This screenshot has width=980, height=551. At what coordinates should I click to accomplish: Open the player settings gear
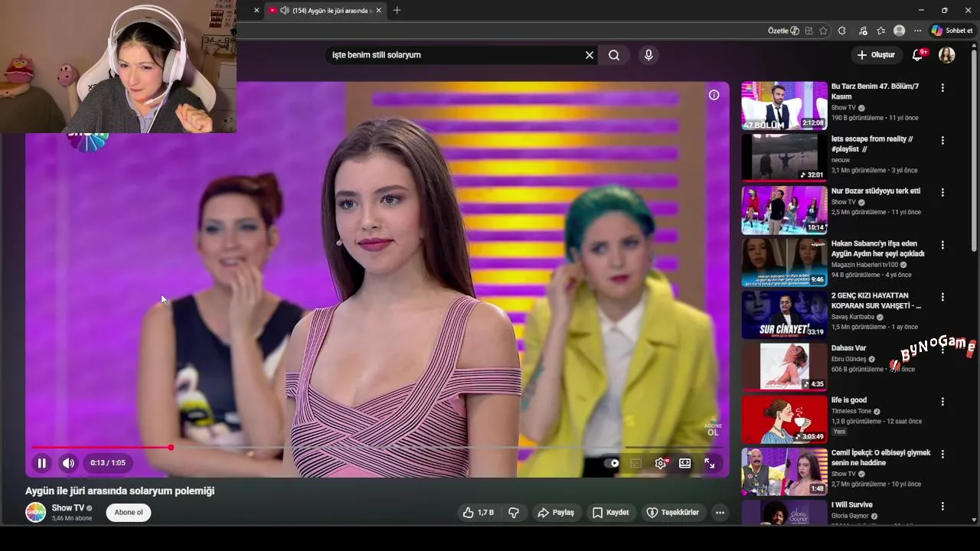tap(661, 463)
